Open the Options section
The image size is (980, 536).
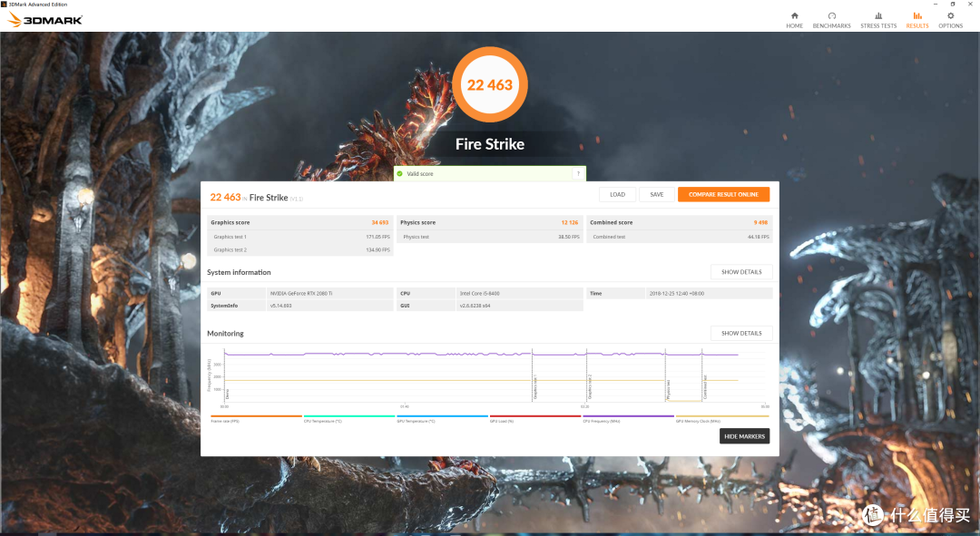pyautogui.click(x=950, y=21)
